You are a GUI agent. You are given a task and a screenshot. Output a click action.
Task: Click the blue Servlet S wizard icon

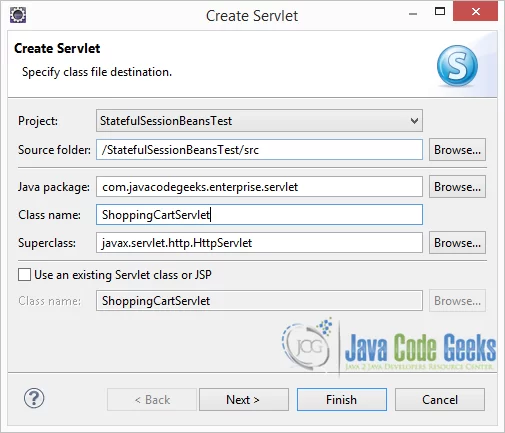click(x=457, y=66)
